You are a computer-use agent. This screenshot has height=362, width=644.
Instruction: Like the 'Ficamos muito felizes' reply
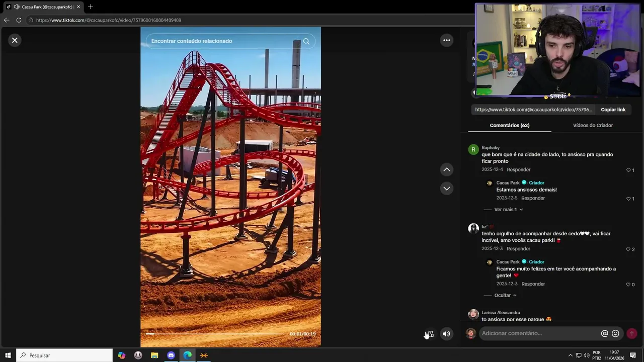click(628, 285)
